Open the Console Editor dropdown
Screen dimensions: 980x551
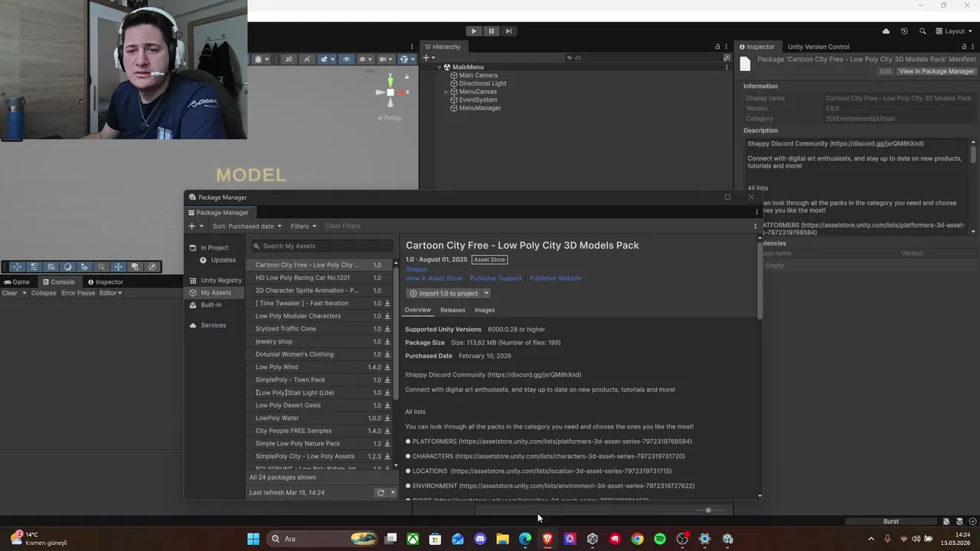[x=110, y=293]
